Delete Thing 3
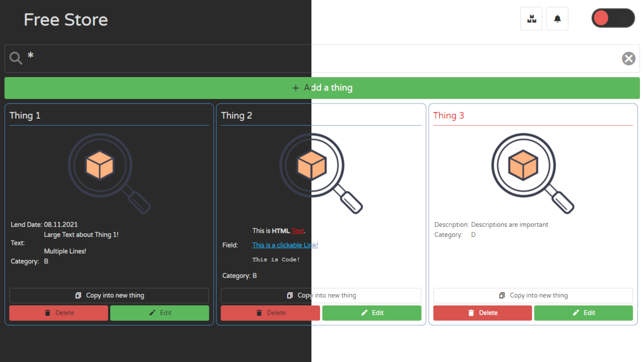 [482, 313]
